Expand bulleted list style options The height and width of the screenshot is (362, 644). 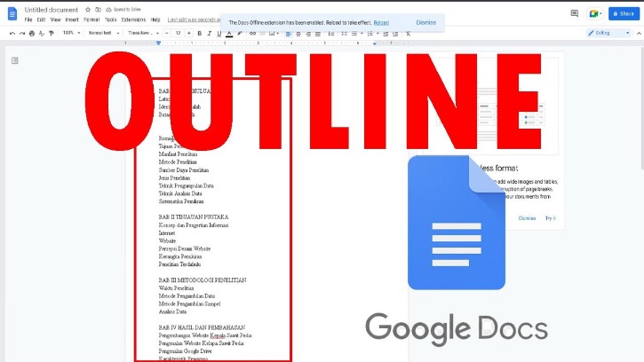(x=362, y=33)
